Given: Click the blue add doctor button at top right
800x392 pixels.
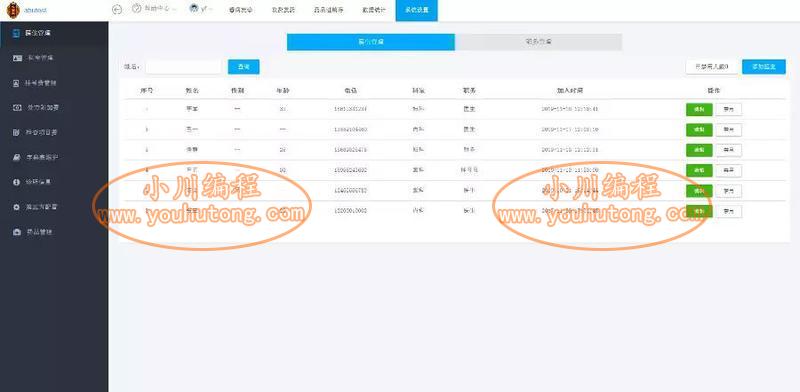Looking at the screenshot, I should pos(764,67).
